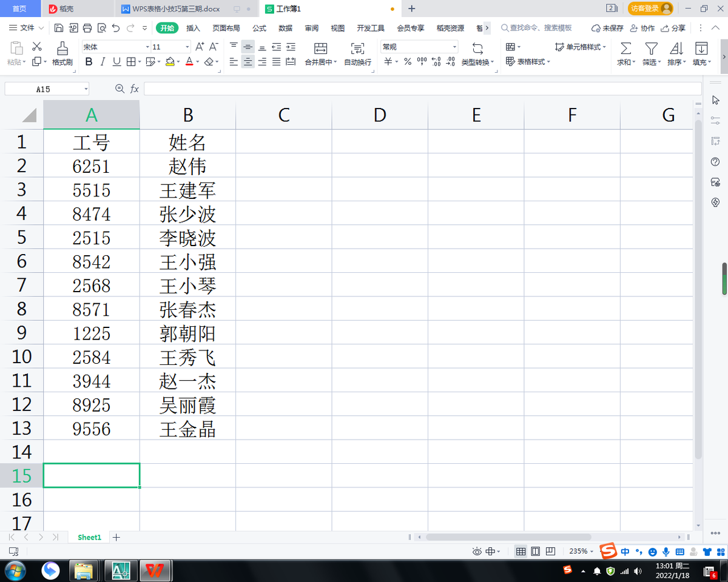The image size is (728, 582).
Task: Toggle Bold formatting
Action: point(89,61)
